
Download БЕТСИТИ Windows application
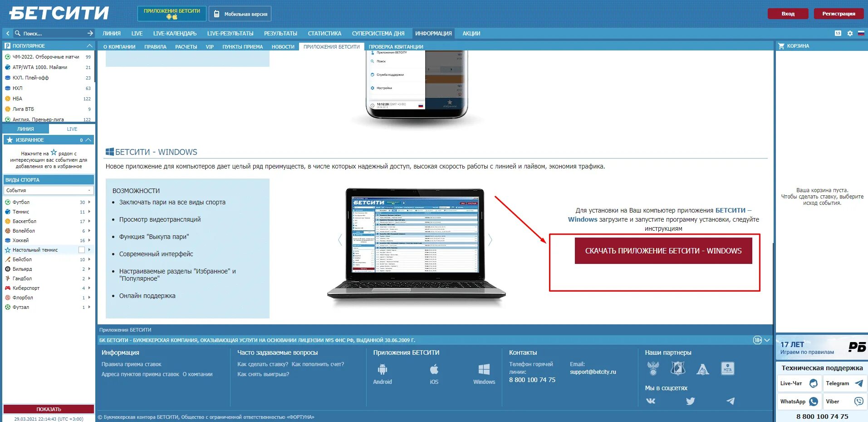pos(663,251)
